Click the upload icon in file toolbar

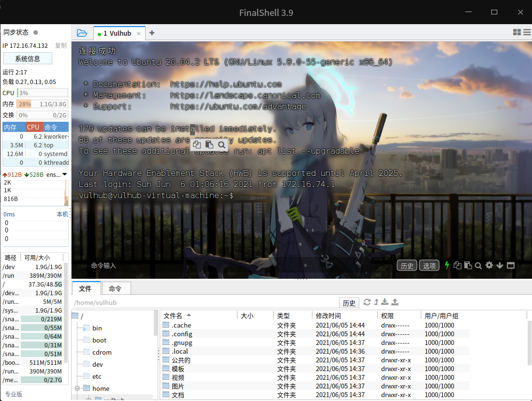click(x=395, y=302)
